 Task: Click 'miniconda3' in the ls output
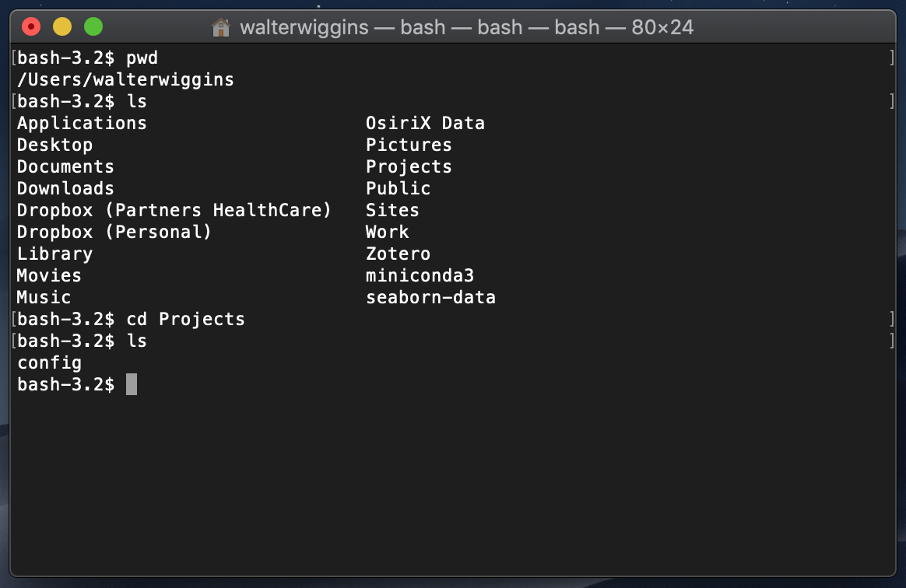point(420,275)
